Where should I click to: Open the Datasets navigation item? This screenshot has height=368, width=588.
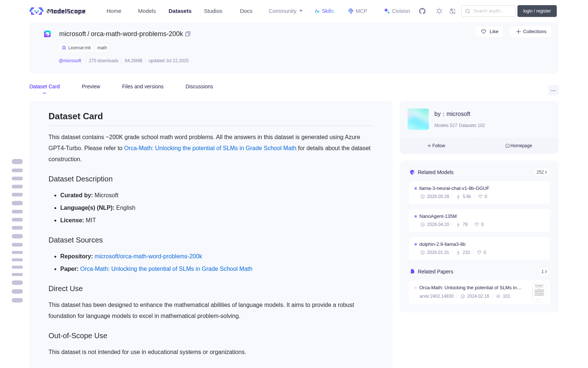point(180,11)
